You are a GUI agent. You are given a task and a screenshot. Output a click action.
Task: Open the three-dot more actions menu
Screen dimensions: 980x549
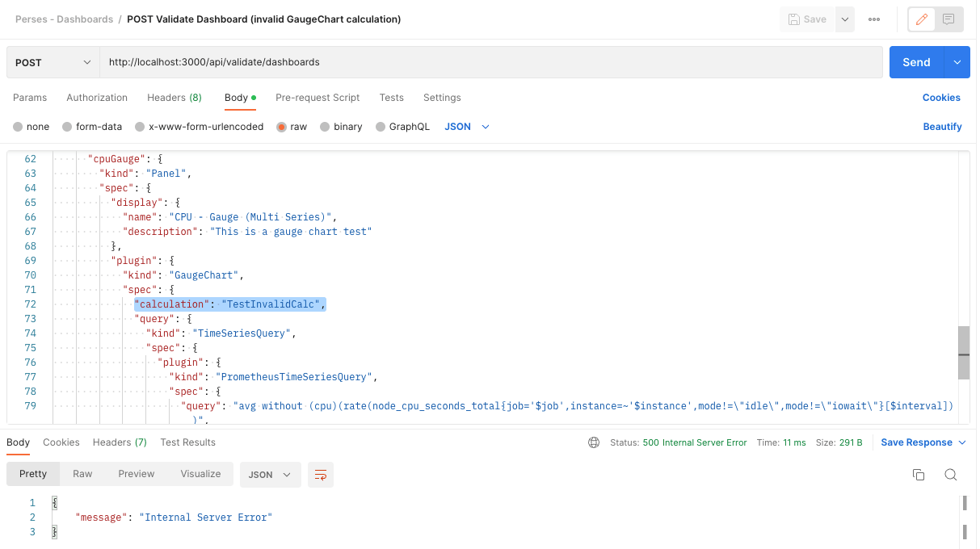[874, 19]
